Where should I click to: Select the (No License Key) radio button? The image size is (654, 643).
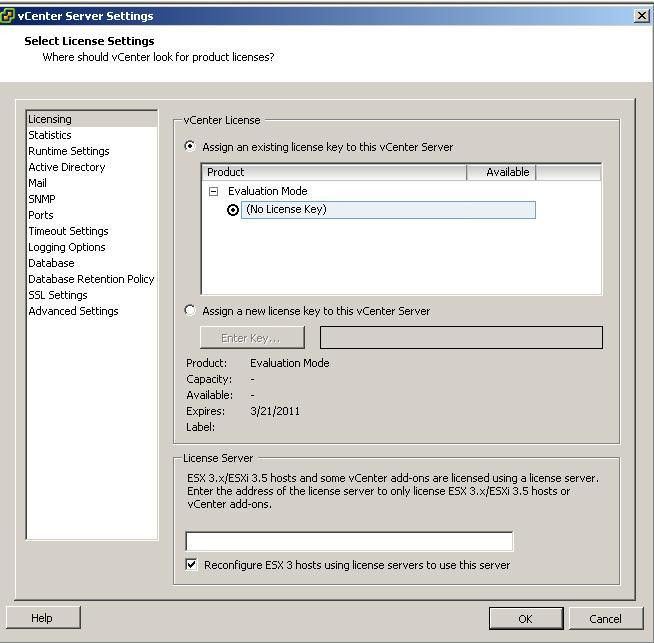pyautogui.click(x=233, y=210)
